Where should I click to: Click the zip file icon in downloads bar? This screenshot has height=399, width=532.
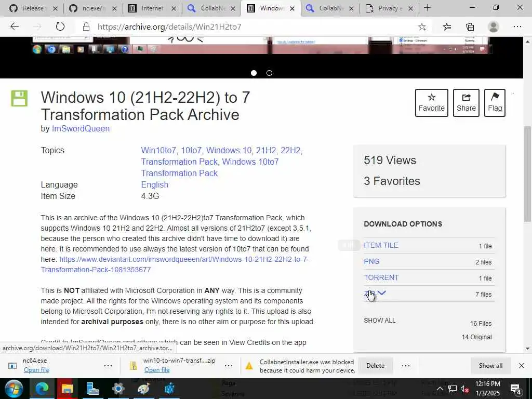tap(133, 366)
